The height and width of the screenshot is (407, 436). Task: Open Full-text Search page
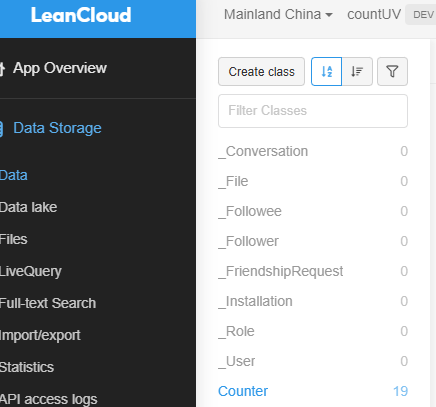[x=48, y=303]
